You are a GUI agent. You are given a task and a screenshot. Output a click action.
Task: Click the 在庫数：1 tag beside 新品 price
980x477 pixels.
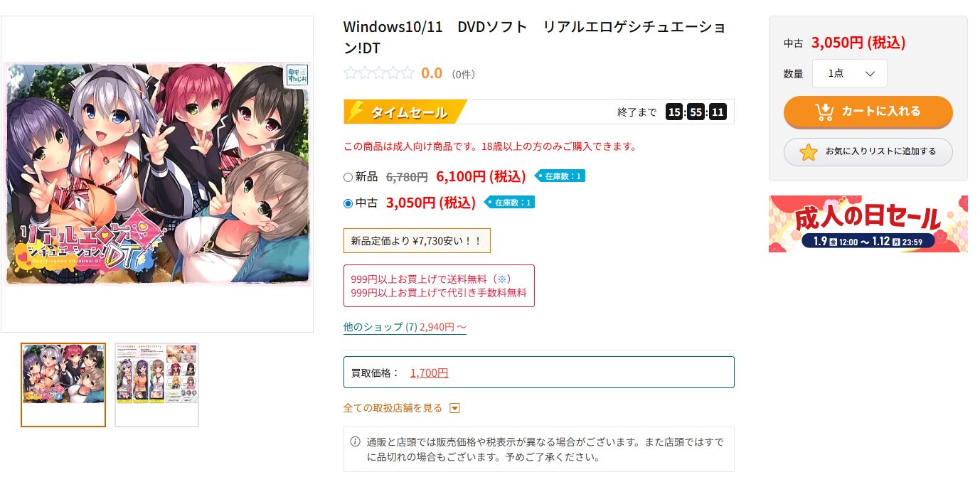(x=560, y=176)
